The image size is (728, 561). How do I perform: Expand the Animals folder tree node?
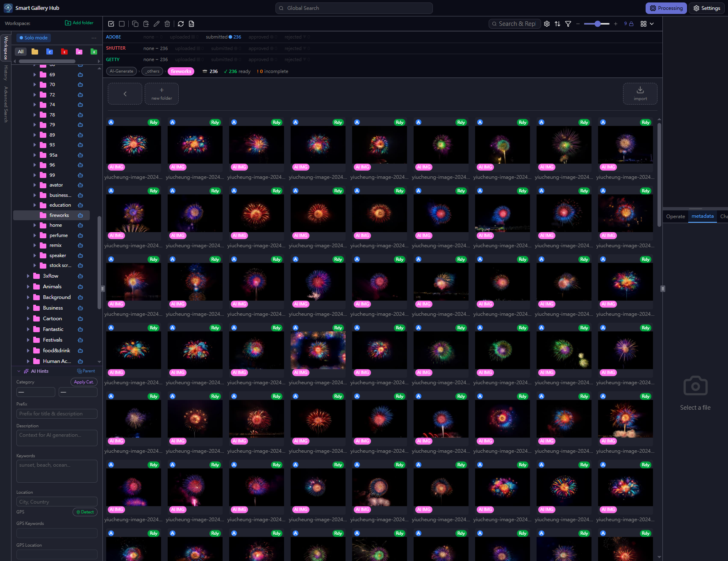(28, 287)
